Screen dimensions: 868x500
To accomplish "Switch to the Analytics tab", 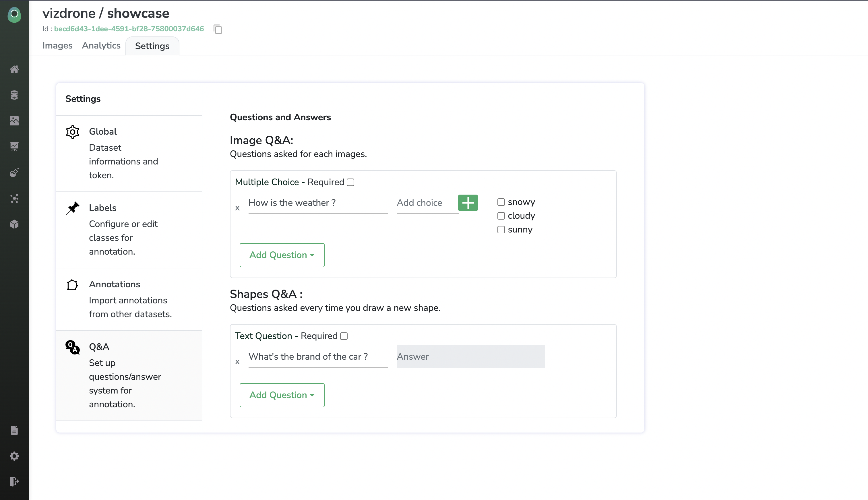I will pyautogui.click(x=101, y=46).
